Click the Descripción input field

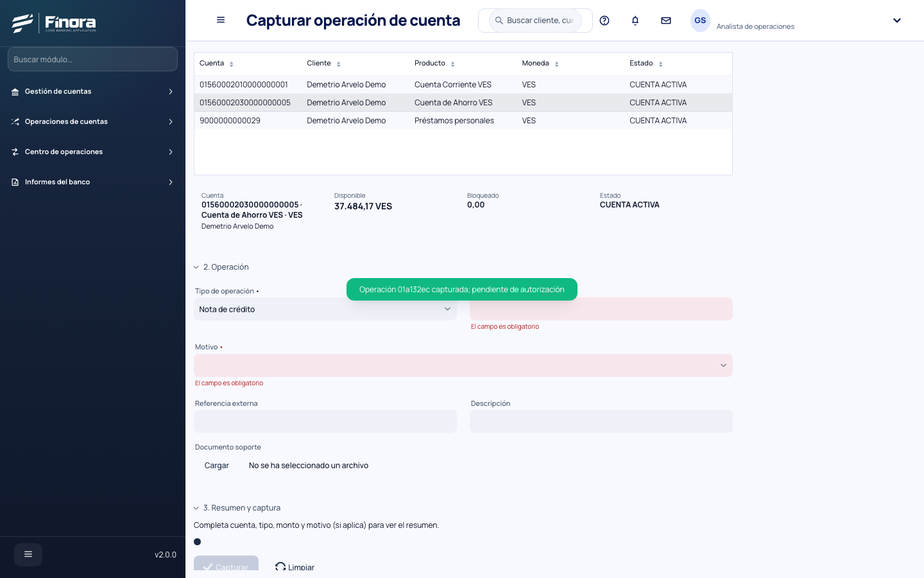coord(601,421)
